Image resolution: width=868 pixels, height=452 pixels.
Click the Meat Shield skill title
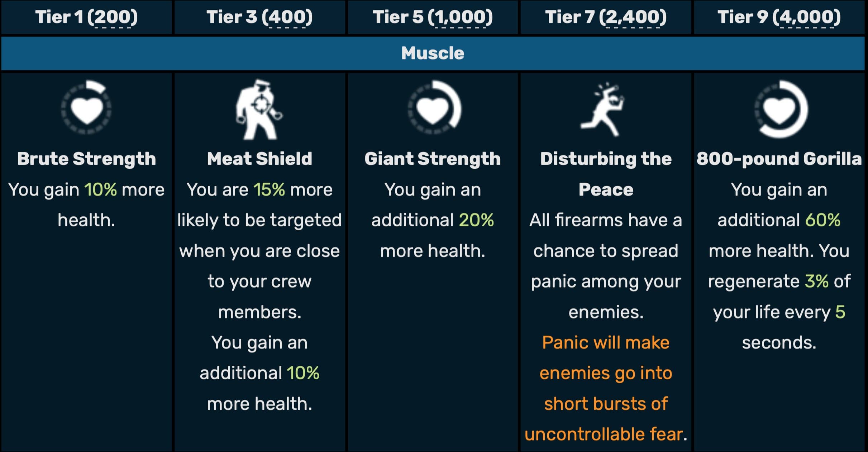pos(259,159)
